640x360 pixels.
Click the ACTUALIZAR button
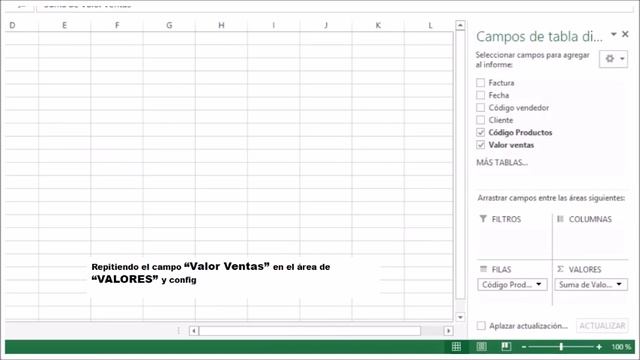tap(602, 326)
